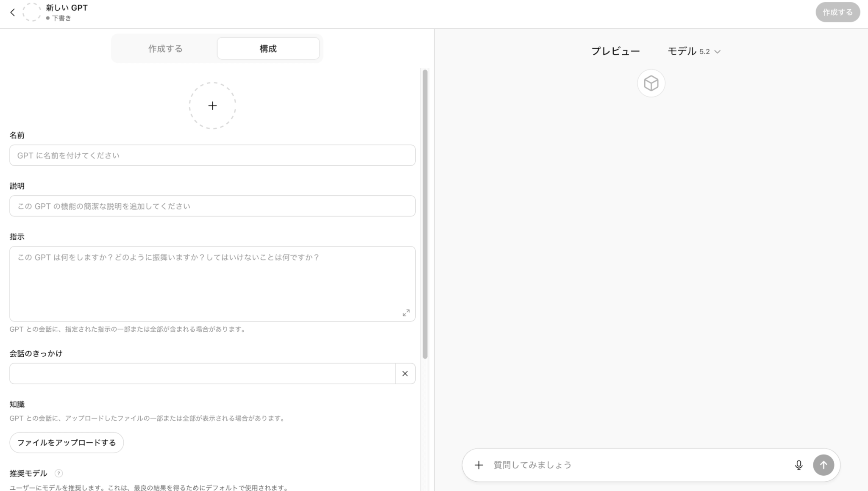
Task: Expand the instructions field with arrows icon
Action: coord(406,313)
